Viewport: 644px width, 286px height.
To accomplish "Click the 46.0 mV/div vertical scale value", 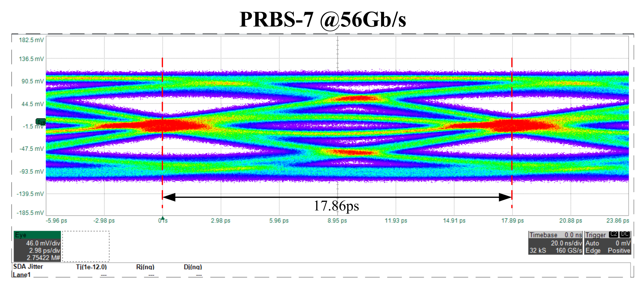I will point(43,243).
